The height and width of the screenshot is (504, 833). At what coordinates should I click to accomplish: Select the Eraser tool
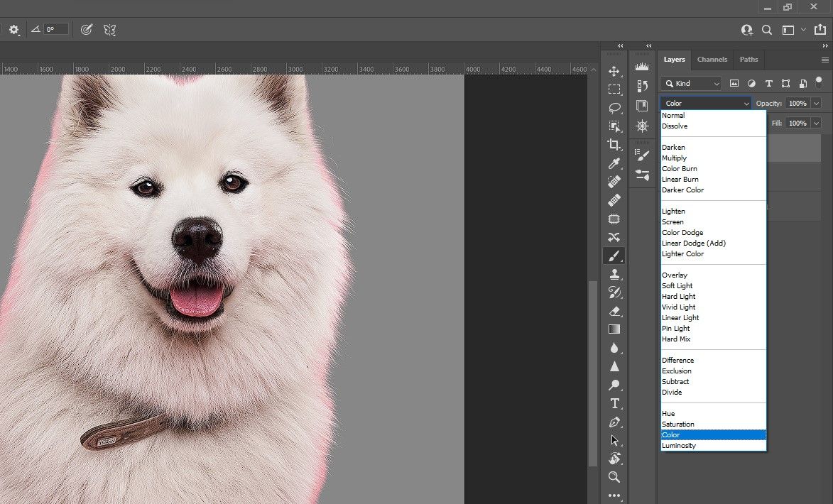[x=614, y=311]
